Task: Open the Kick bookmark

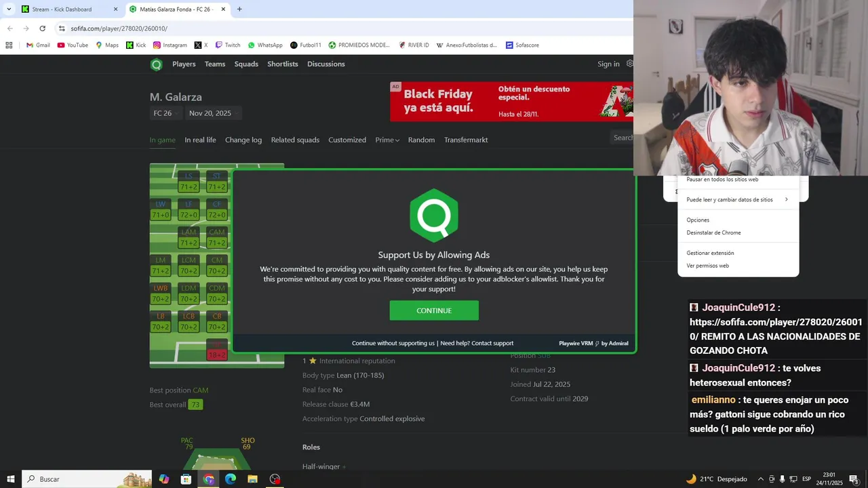Action: [x=136, y=45]
